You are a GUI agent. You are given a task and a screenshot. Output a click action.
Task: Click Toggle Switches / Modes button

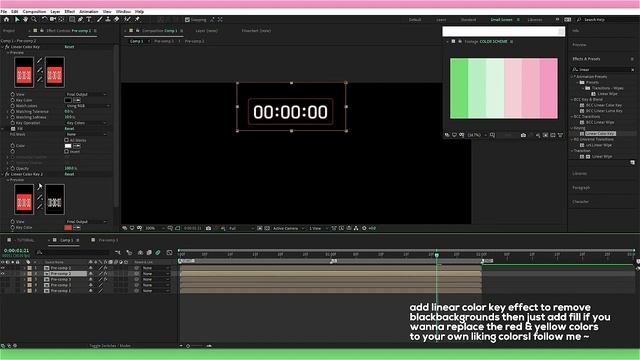click(x=110, y=346)
